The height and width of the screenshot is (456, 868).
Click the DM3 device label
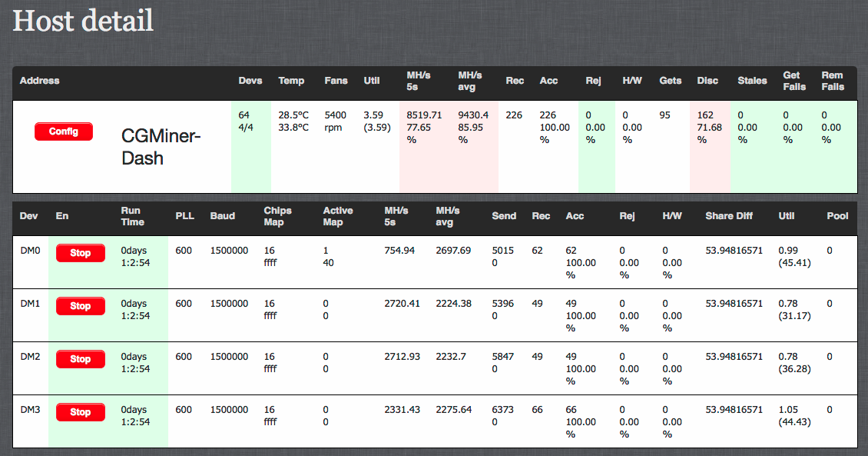pos(31,410)
